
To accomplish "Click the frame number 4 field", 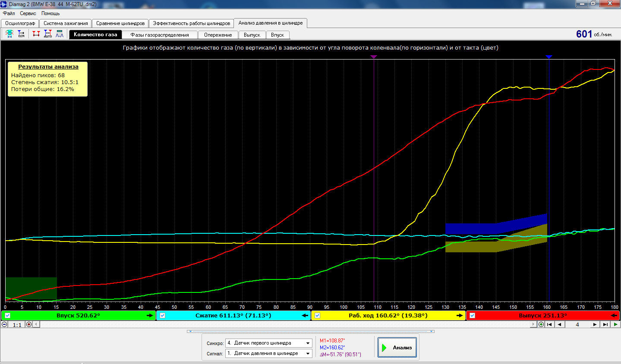I will 577,324.
